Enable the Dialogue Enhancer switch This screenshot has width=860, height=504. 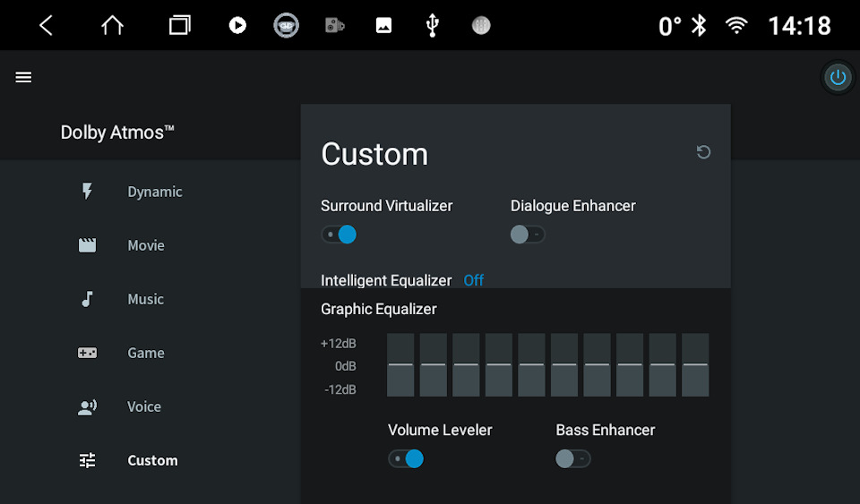click(x=528, y=235)
